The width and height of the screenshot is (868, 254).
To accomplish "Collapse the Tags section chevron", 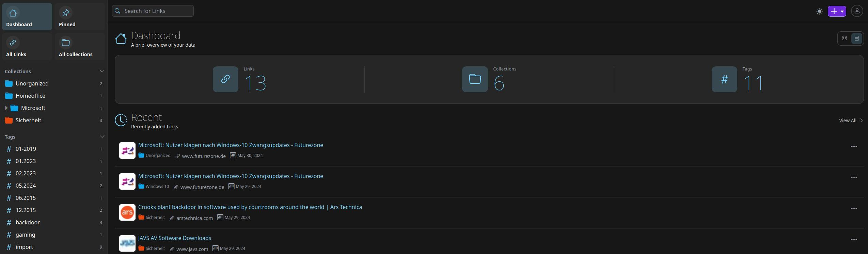I will click(102, 137).
